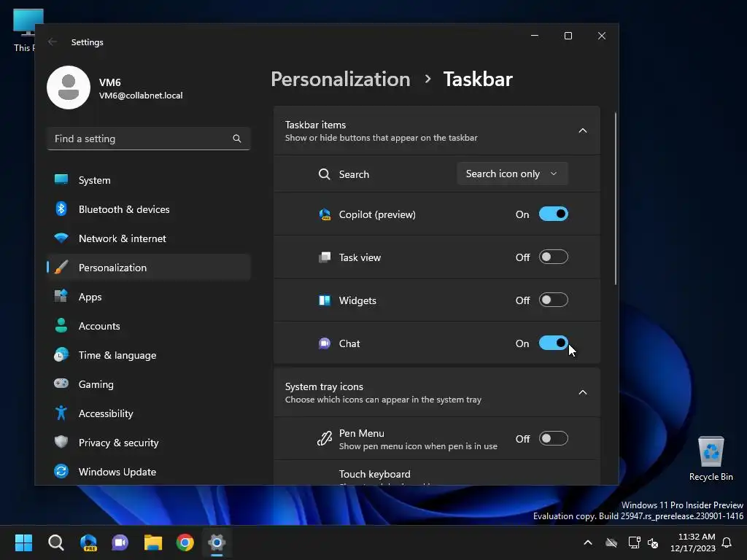Click the magnifier icon in Find a setting

pos(237,139)
